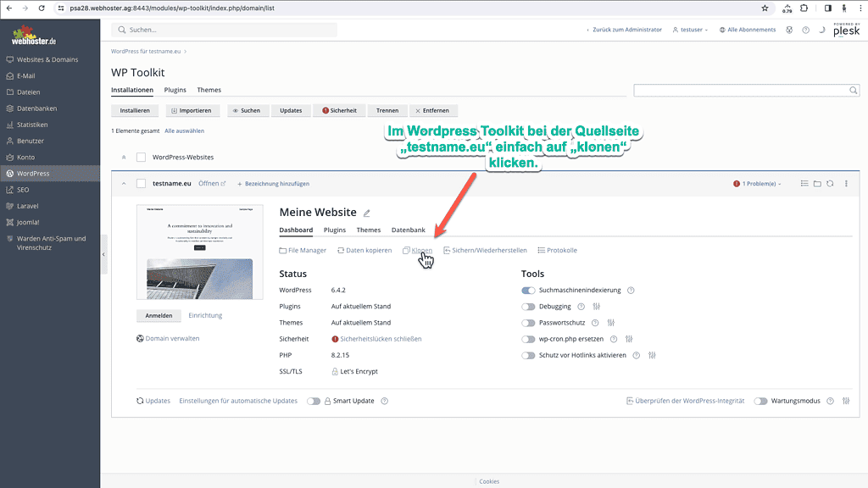Open the Themes tab in WP Toolkit
The image size is (868, 488).
pyautogui.click(x=209, y=89)
